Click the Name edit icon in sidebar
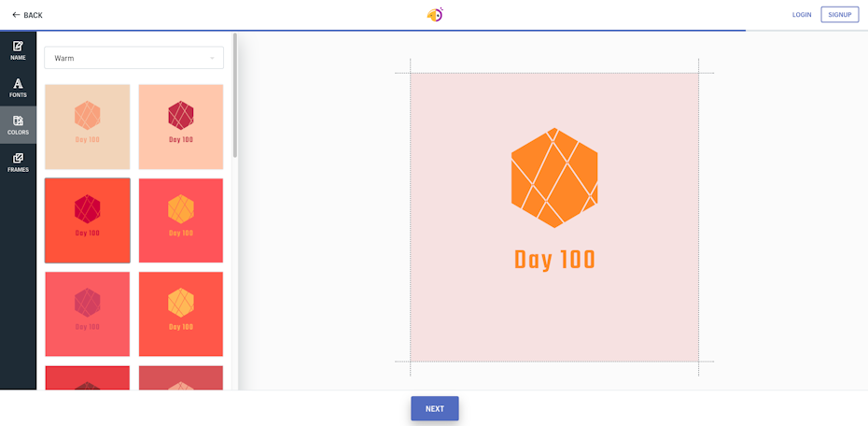Image resolution: width=868 pixels, height=426 pixels. pos(18,46)
